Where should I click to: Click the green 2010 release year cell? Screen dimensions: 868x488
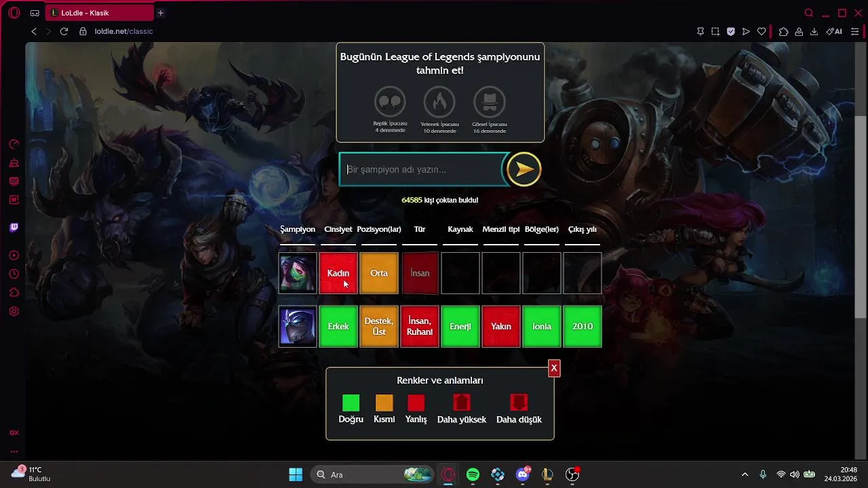pyautogui.click(x=583, y=327)
